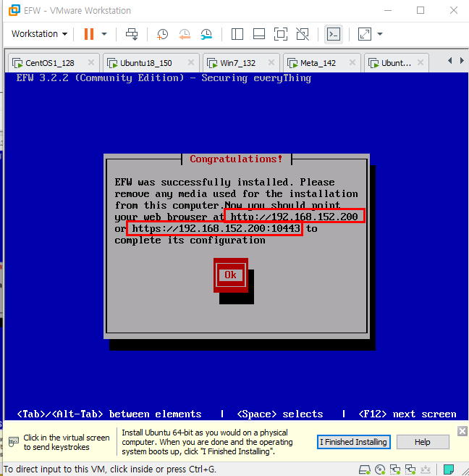Image resolution: width=469 pixels, height=476 pixels.
Task: Switch to the Win7_132 tab
Action: pos(237,63)
